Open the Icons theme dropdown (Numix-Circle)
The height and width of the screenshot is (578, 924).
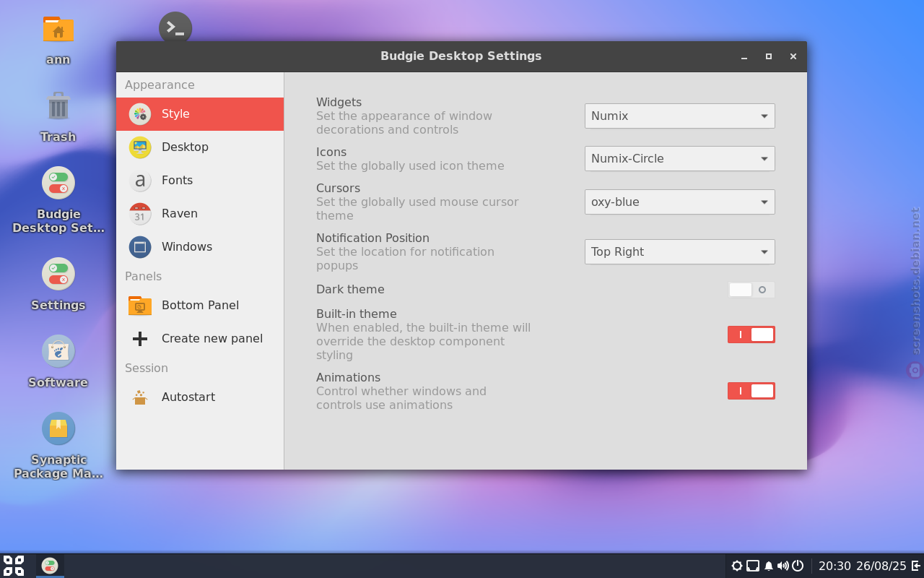(x=680, y=158)
